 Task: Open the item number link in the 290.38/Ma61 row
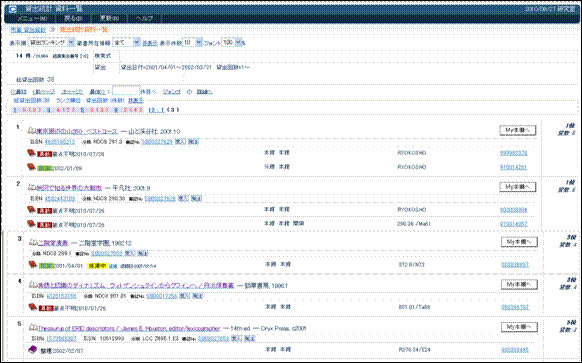pyautogui.click(x=514, y=224)
